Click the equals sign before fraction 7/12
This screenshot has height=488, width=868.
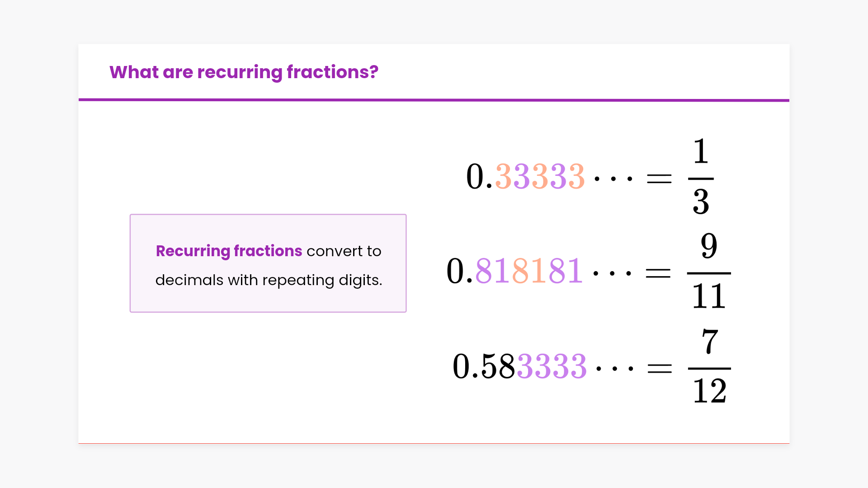pyautogui.click(x=660, y=369)
